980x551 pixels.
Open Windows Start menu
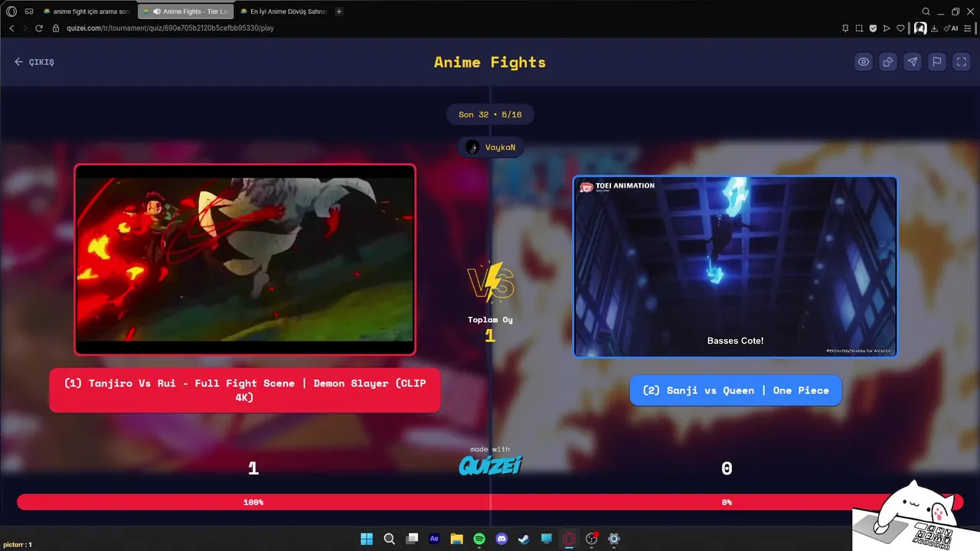click(367, 539)
